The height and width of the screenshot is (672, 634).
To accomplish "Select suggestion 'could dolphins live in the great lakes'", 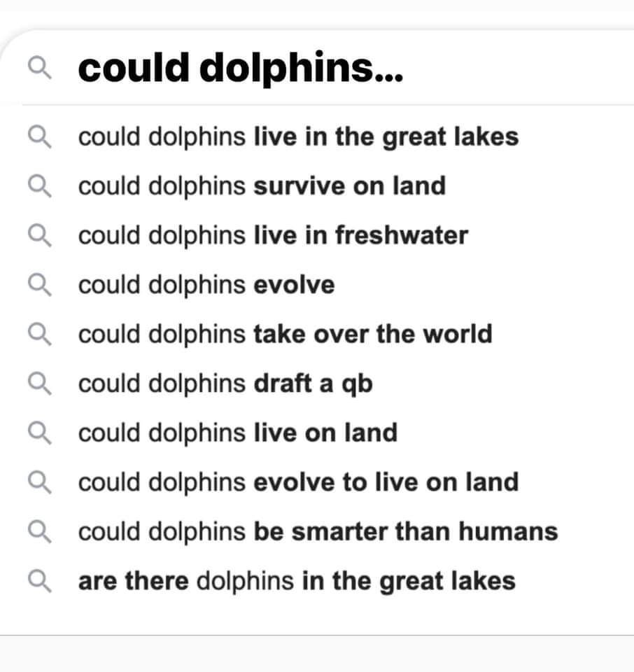I will pyautogui.click(x=298, y=136).
